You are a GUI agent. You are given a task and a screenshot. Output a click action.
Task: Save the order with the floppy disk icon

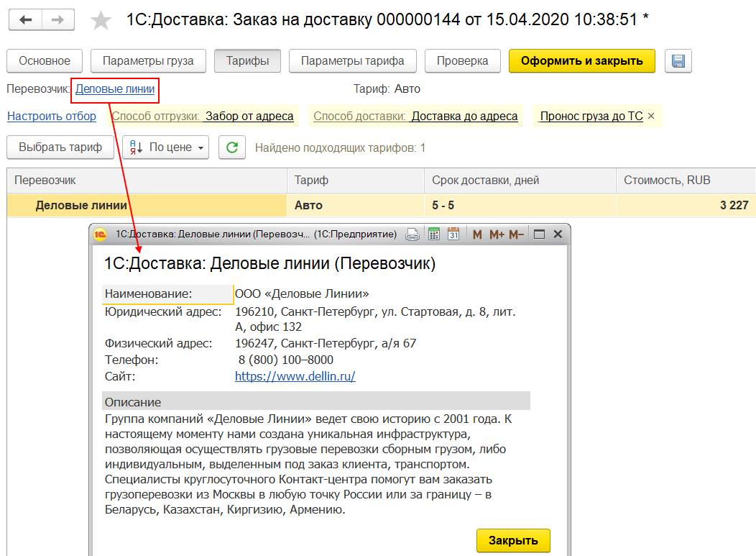point(678,61)
